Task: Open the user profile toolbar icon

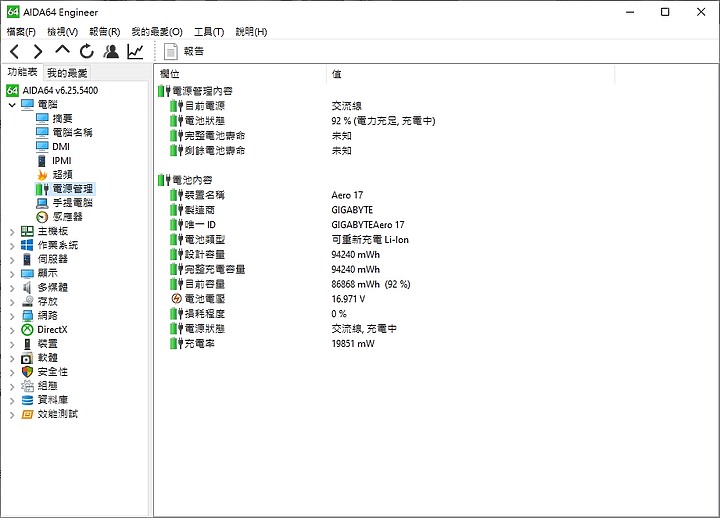Action: pyautogui.click(x=111, y=51)
